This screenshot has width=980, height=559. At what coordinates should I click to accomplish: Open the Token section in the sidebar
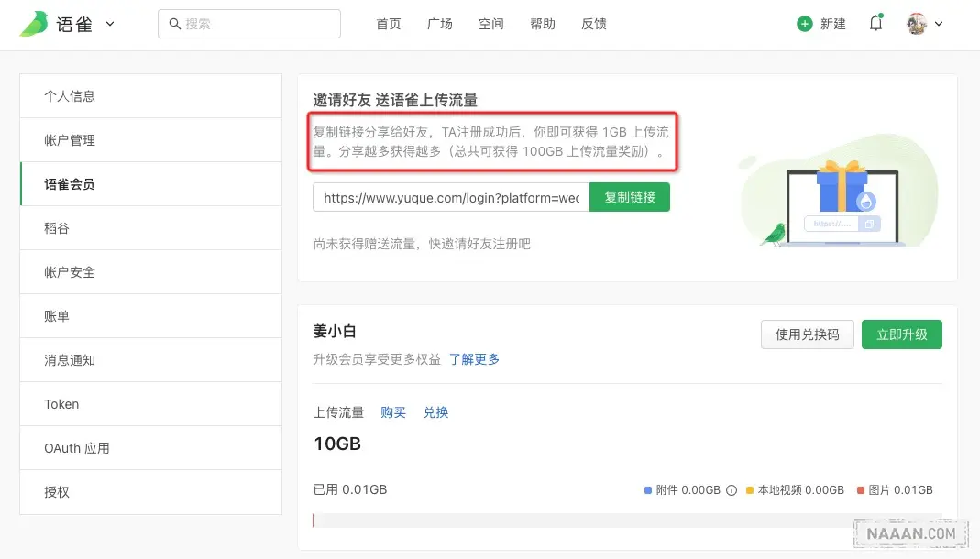(x=61, y=403)
